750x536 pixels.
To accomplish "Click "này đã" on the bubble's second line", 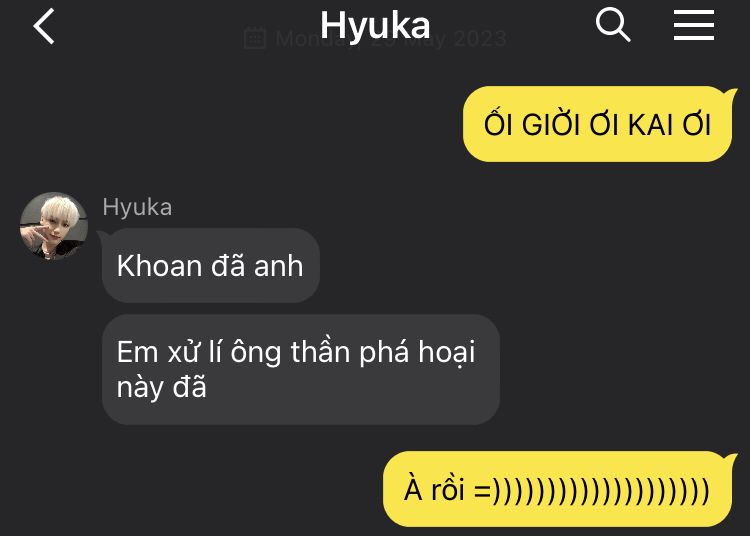I will [x=162, y=387].
